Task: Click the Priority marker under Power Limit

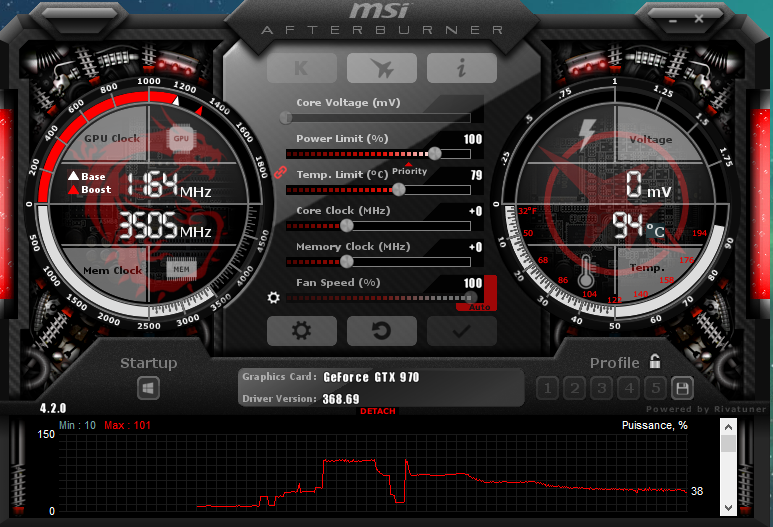Action: tap(409, 171)
